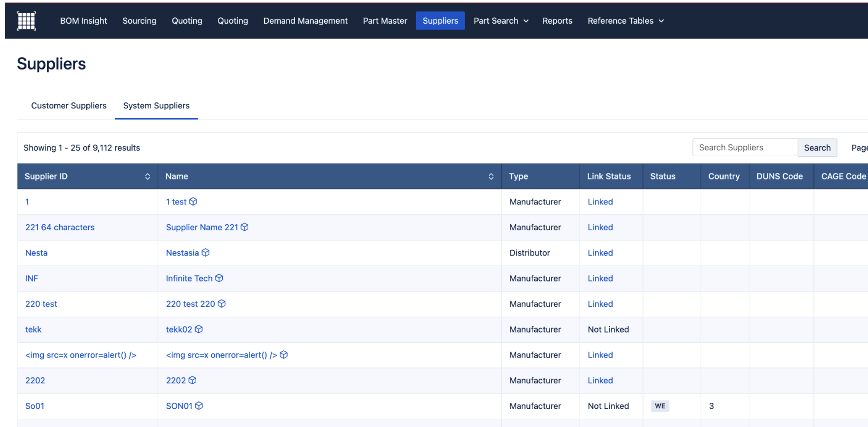Open the Linked status for Nestasia
This screenshot has width=868, height=427.
[x=600, y=253]
